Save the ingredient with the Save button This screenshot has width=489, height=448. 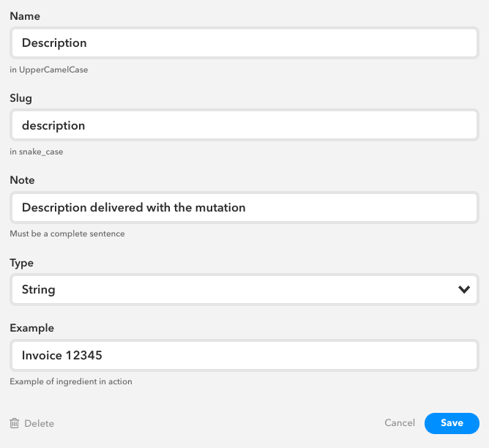(x=452, y=423)
